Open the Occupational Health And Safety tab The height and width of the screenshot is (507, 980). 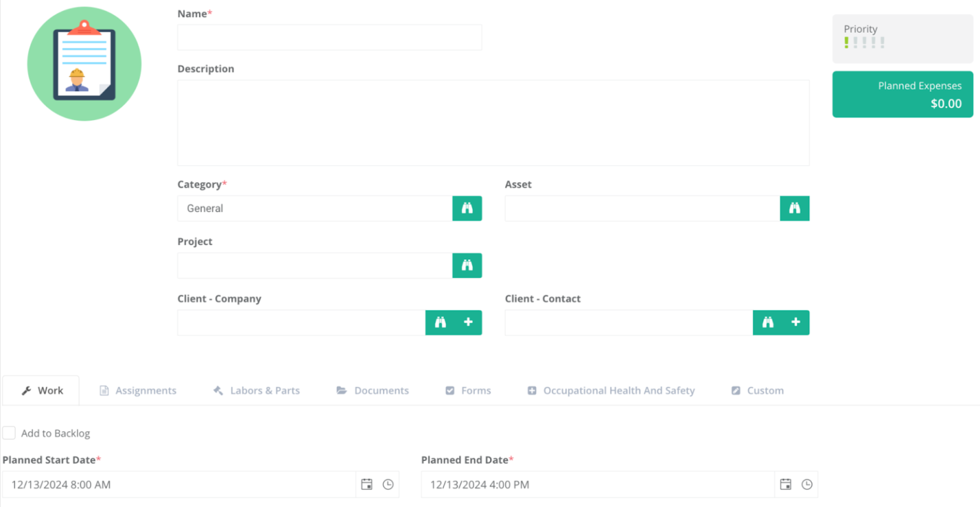pos(611,390)
